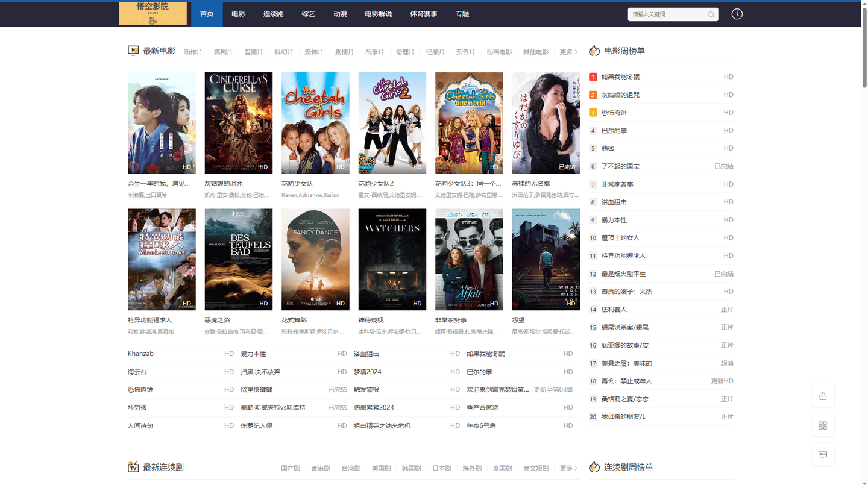Open rank 10 屋顶上的女人
Screen dimensions: 868x488
pos(620,238)
